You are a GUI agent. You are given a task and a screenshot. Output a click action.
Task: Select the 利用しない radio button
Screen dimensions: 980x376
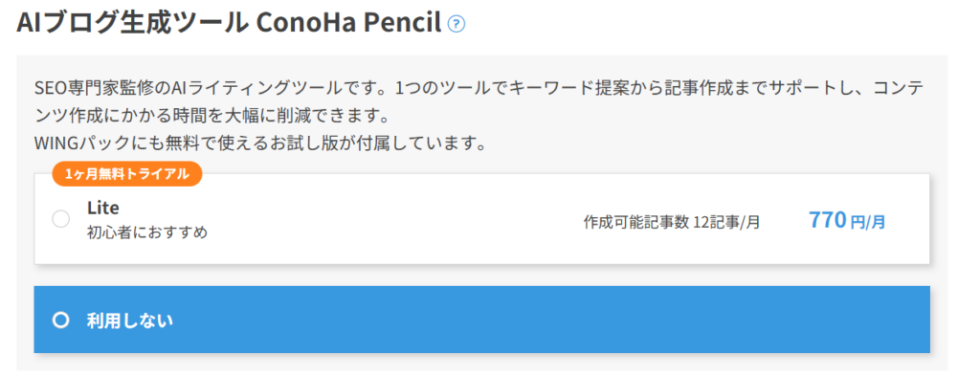pos(60,321)
